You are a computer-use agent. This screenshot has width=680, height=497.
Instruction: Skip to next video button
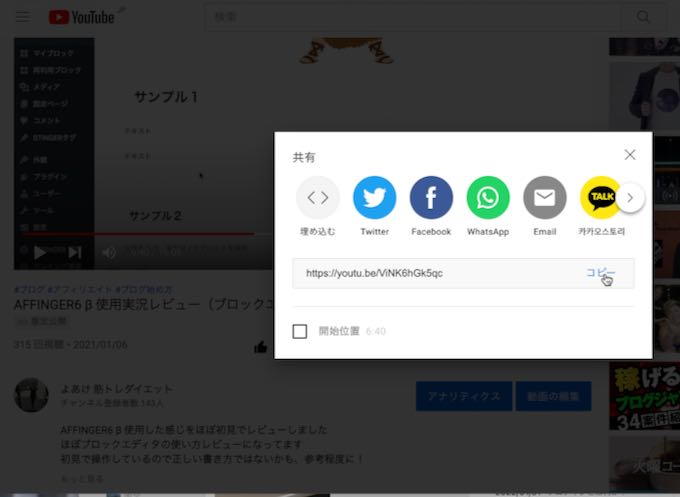tap(75, 252)
